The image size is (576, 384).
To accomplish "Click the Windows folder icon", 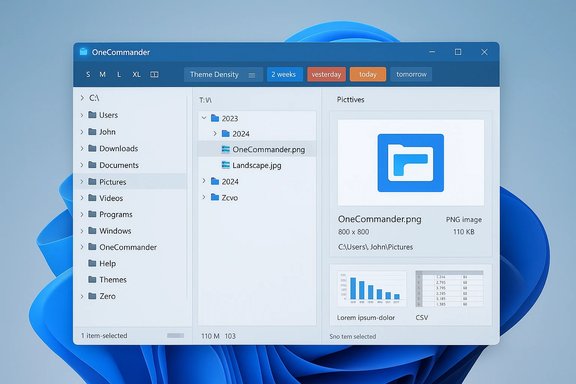I will coord(92,230).
